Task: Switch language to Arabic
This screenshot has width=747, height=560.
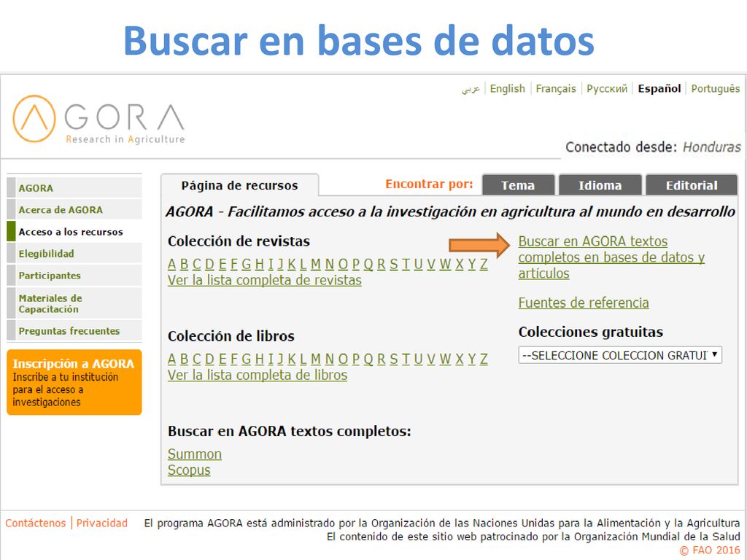Action: (471, 89)
